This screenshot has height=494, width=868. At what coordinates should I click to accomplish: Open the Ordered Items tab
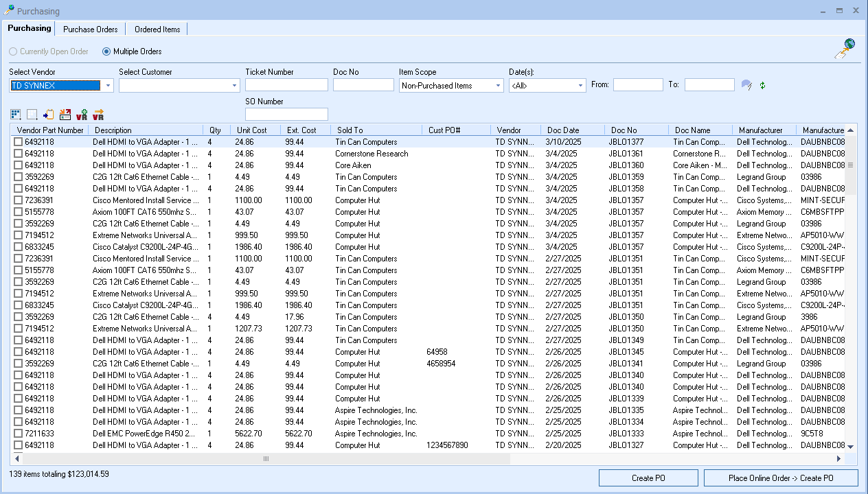(157, 30)
